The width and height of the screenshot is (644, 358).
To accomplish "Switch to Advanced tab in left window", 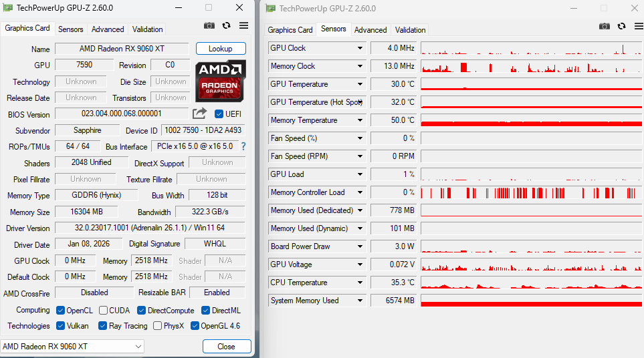I will (108, 29).
